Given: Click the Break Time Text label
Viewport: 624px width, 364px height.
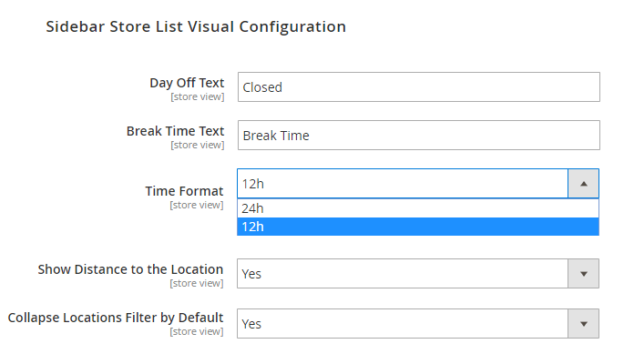Looking at the screenshot, I should point(175,131).
